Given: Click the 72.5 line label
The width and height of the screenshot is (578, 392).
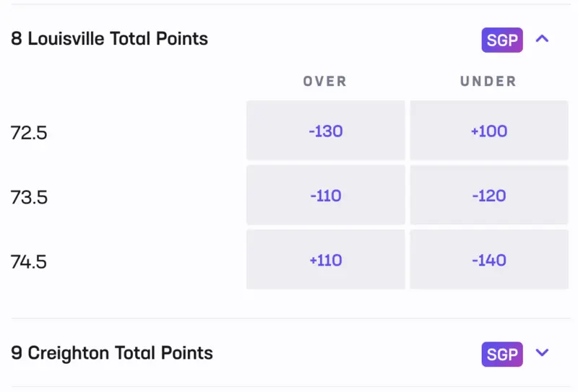Looking at the screenshot, I should [29, 133].
